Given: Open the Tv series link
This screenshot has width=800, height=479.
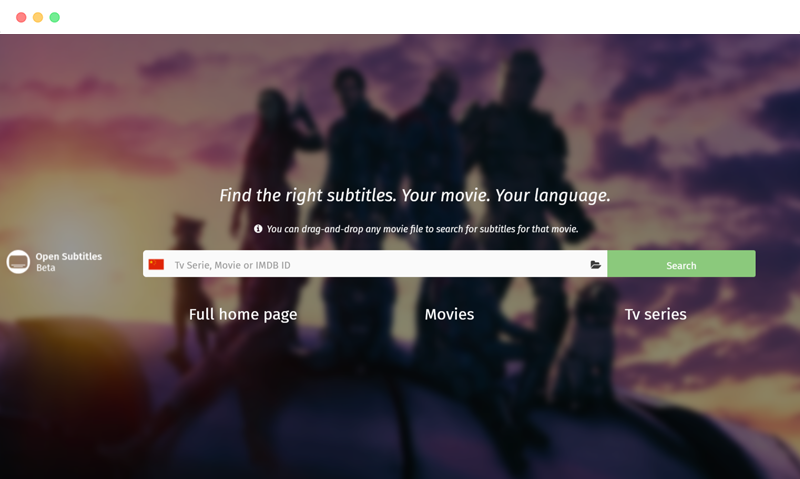Looking at the screenshot, I should (656, 314).
